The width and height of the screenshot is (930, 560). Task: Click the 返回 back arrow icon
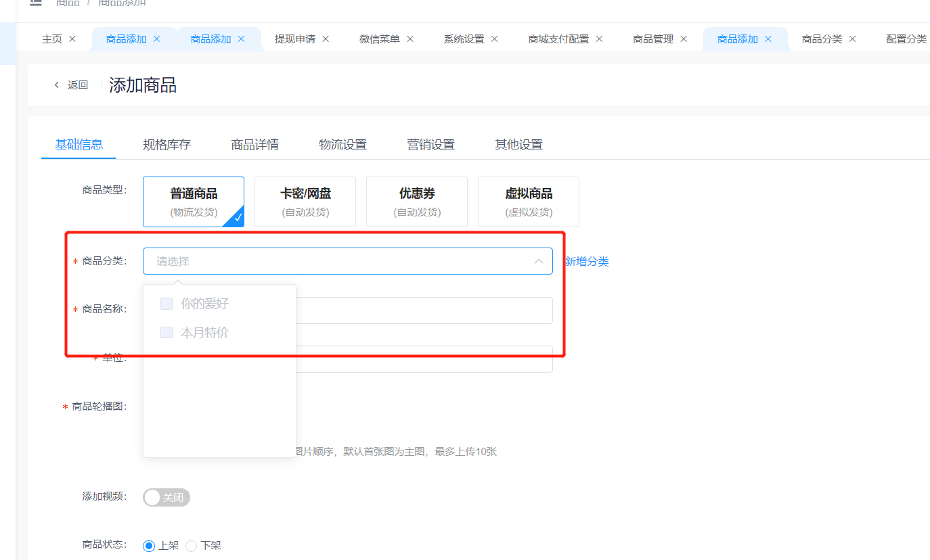[x=57, y=85]
